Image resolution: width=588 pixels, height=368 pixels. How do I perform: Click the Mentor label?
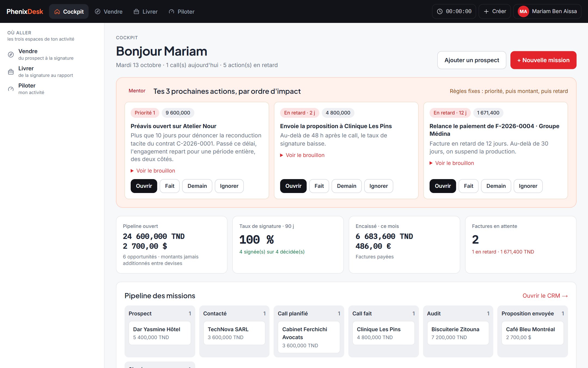[137, 91]
